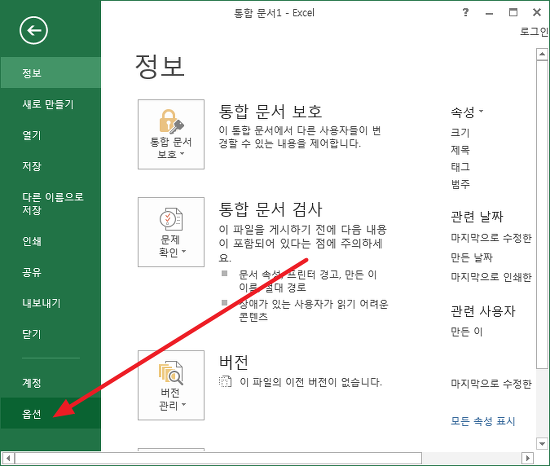Click the vertical scrollbar thumb
This screenshot has width=550, height=466.
542,214
